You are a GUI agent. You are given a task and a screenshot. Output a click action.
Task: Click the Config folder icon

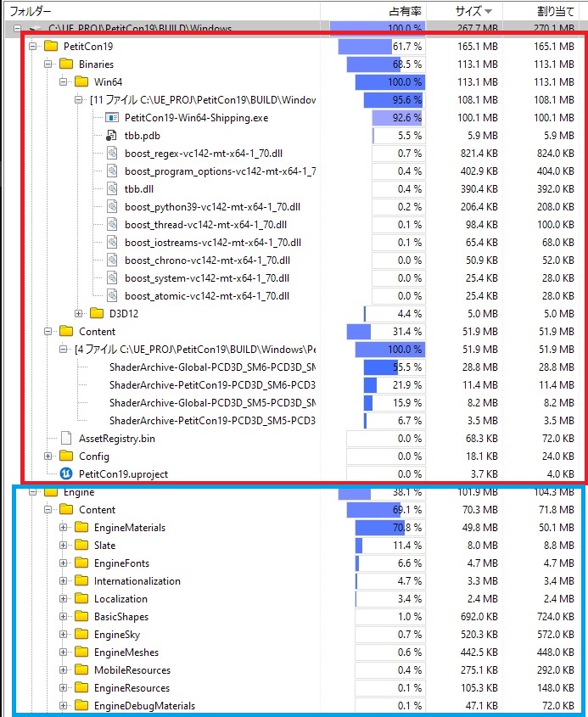pos(66,456)
